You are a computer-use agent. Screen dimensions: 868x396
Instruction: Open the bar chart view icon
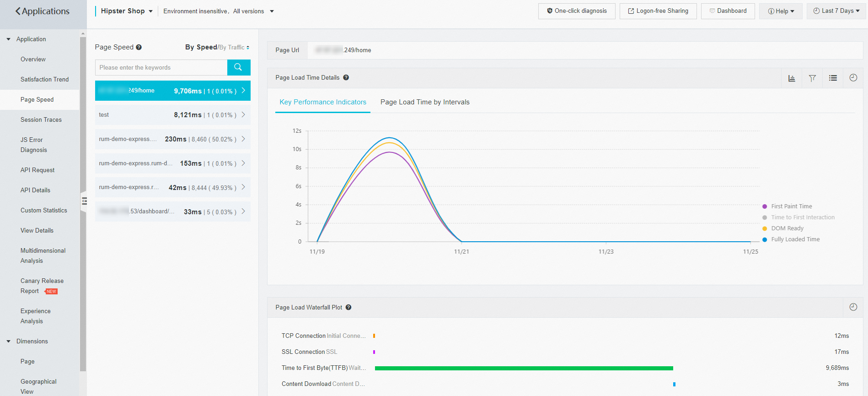point(792,78)
